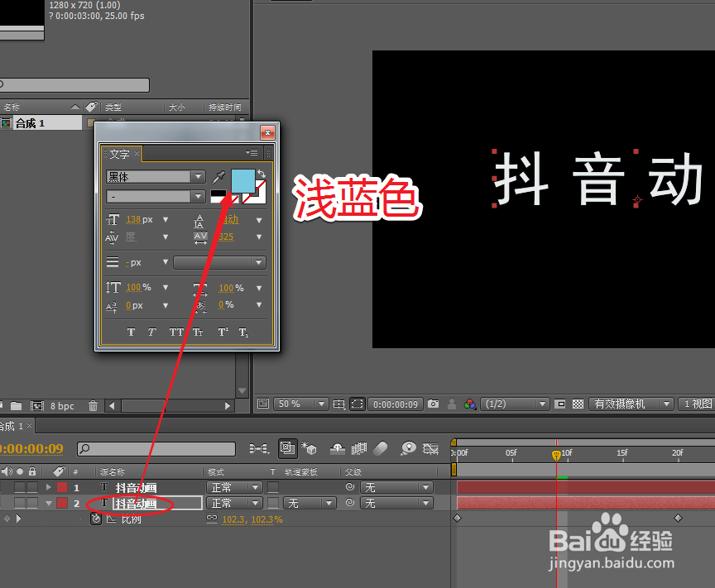This screenshot has height=588, width=715.
Task: Toggle Preserve Transparency for layer 2
Action: pyautogui.click(x=273, y=503)
